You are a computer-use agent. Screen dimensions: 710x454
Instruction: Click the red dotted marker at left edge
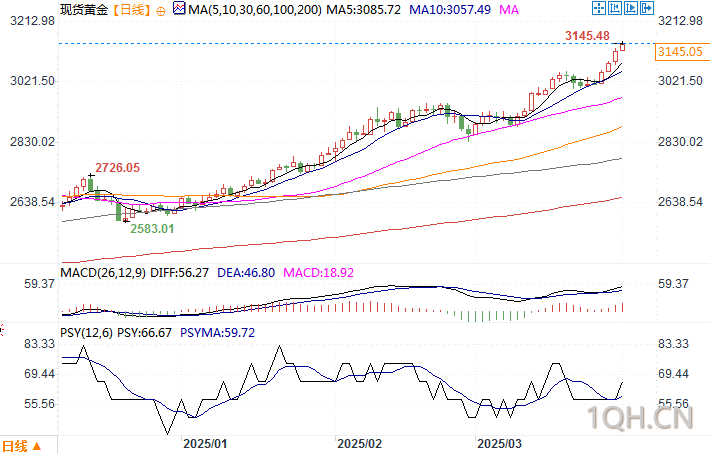pos(2,331)
